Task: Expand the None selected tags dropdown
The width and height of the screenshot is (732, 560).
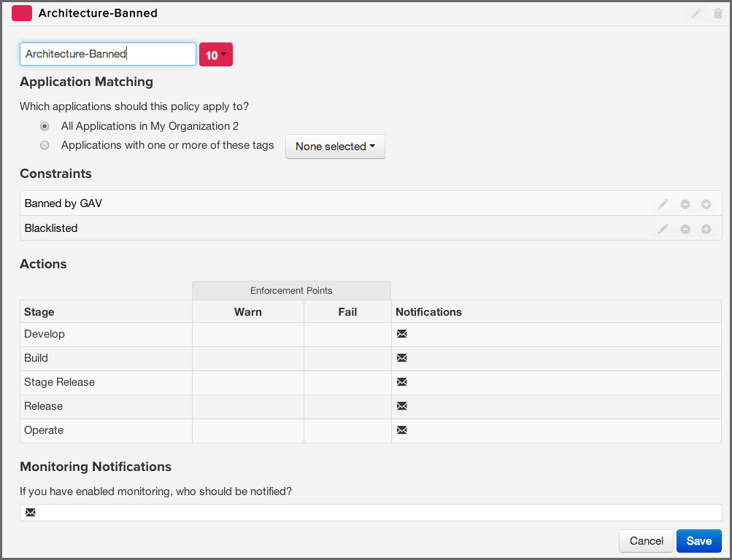Action: pyautogui.click(x=335, y=147)
